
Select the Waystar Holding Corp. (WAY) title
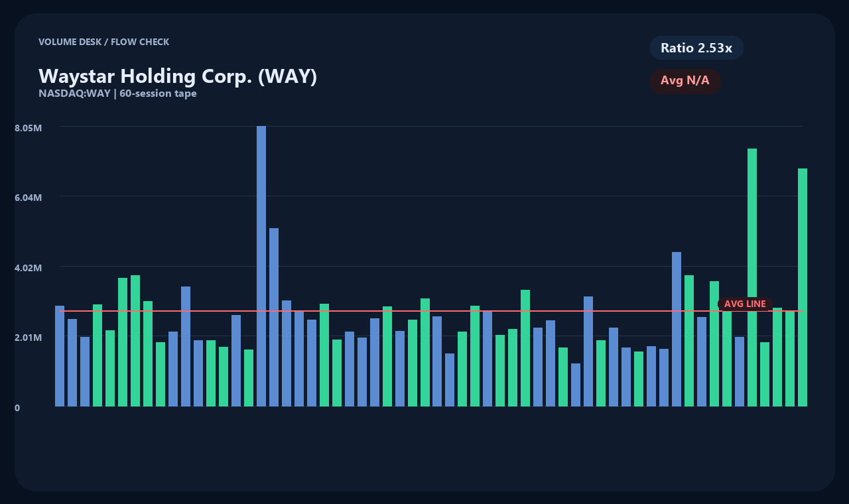click(x=178, y=76)
